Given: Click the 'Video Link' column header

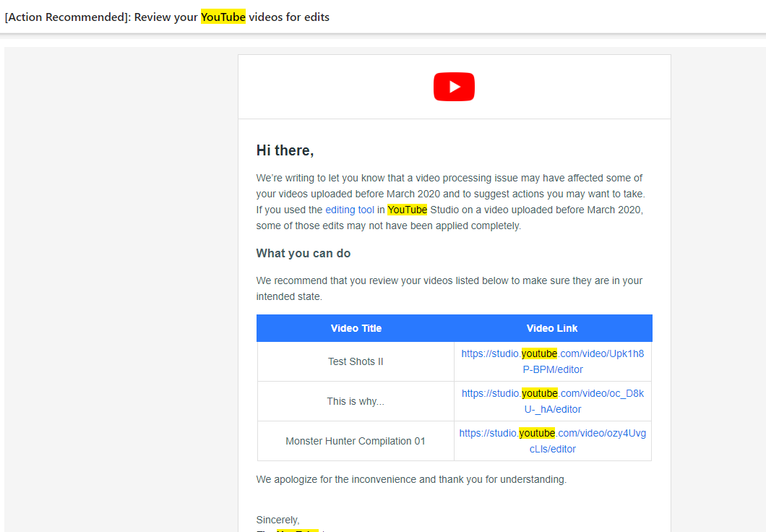Looking at the screenshot, I should point(552,328).
